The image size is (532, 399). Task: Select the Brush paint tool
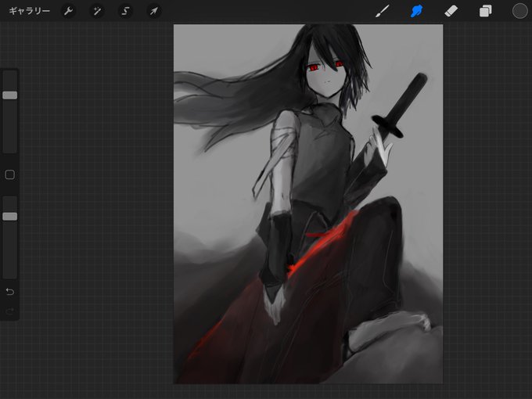coord(383,11)
